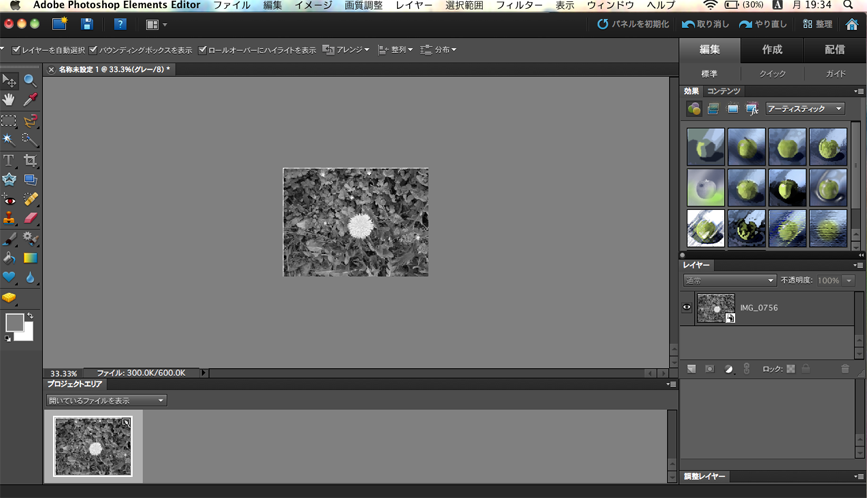Select the Crop tool

(30, 160)
